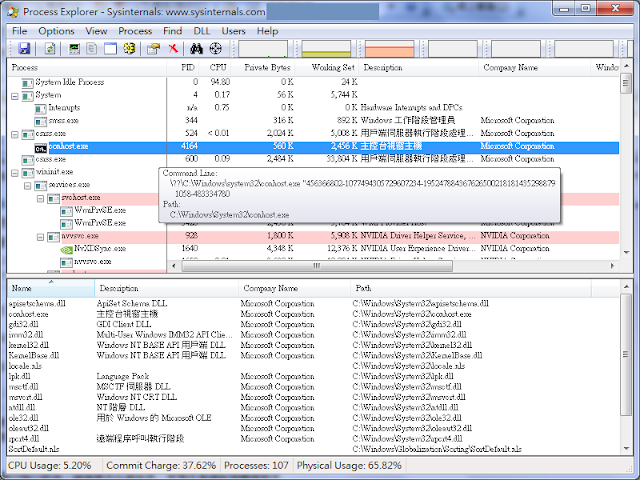Click the yellow DLL/handles view icon

pos(129,49)
